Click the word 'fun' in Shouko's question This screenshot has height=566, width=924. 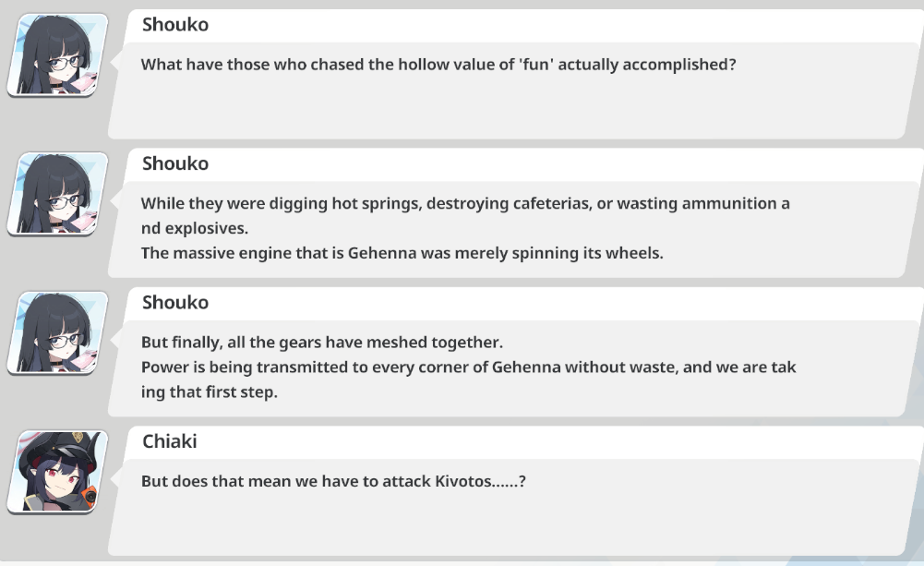[536, 65]
